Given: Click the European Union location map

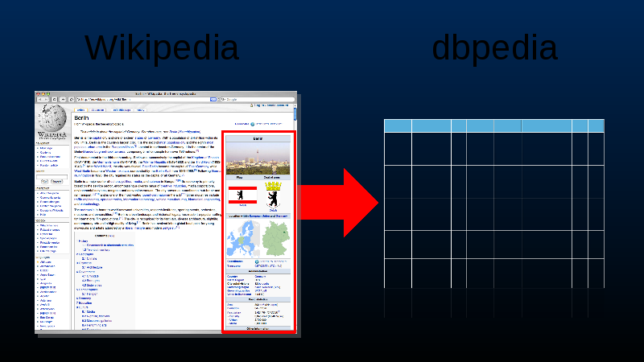Looking at the screenshot, I should 244,238.
